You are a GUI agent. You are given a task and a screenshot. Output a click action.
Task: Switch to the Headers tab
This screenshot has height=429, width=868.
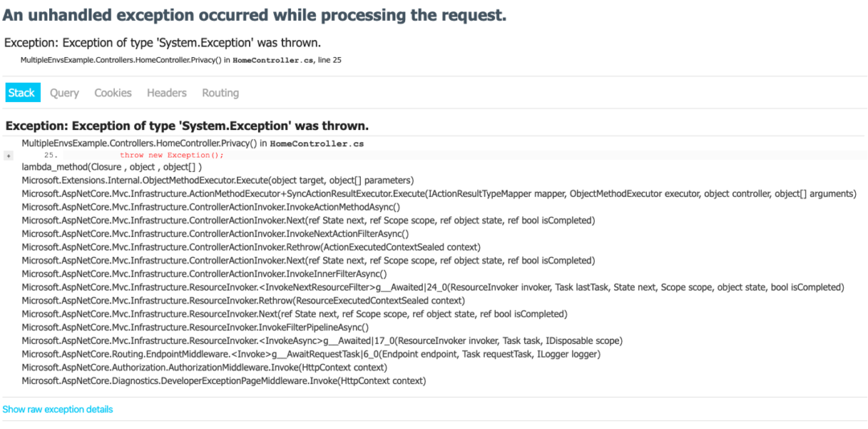pyautogui.click(x=166, y=92)
